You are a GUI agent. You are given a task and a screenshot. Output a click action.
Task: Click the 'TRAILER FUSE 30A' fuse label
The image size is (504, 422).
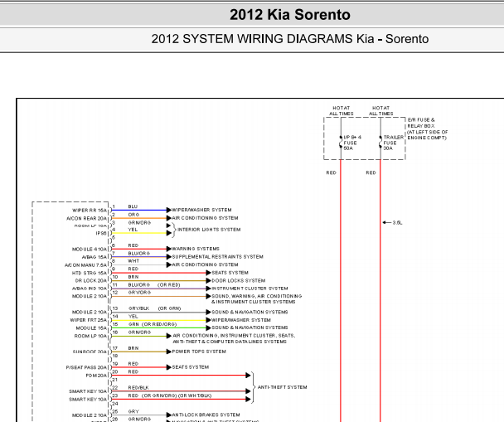pyautogui.click(x=394, y=143)
